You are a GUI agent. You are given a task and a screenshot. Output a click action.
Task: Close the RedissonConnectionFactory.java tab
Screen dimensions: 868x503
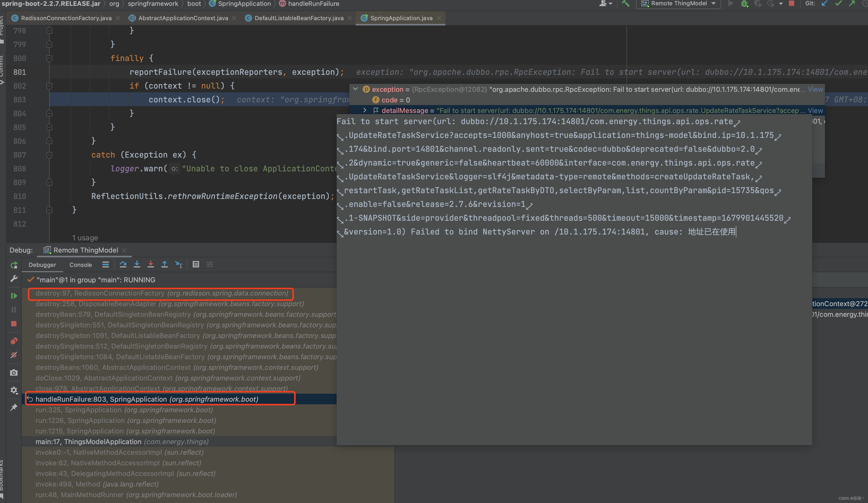[x=118, y=18]
